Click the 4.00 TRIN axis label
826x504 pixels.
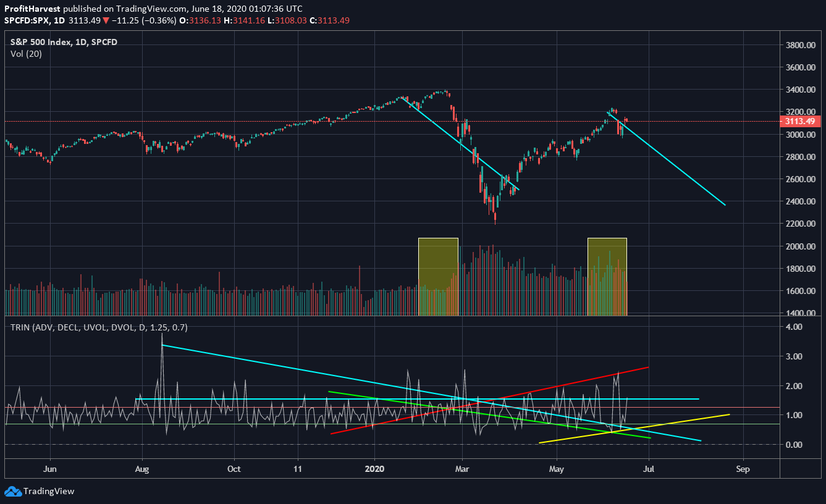pos(793,327)
